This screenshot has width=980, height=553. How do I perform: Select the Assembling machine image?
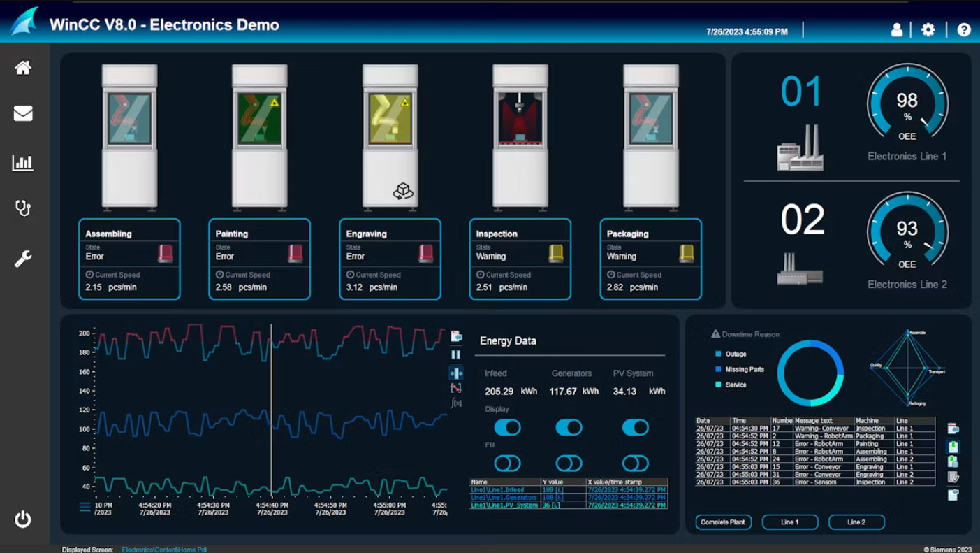[x=129, y=138]
